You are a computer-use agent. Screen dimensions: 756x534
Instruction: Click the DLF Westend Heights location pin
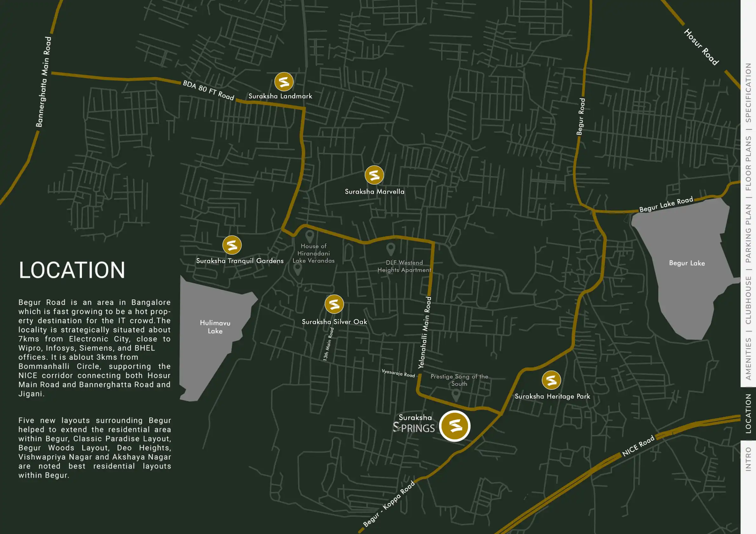point(391,249)
